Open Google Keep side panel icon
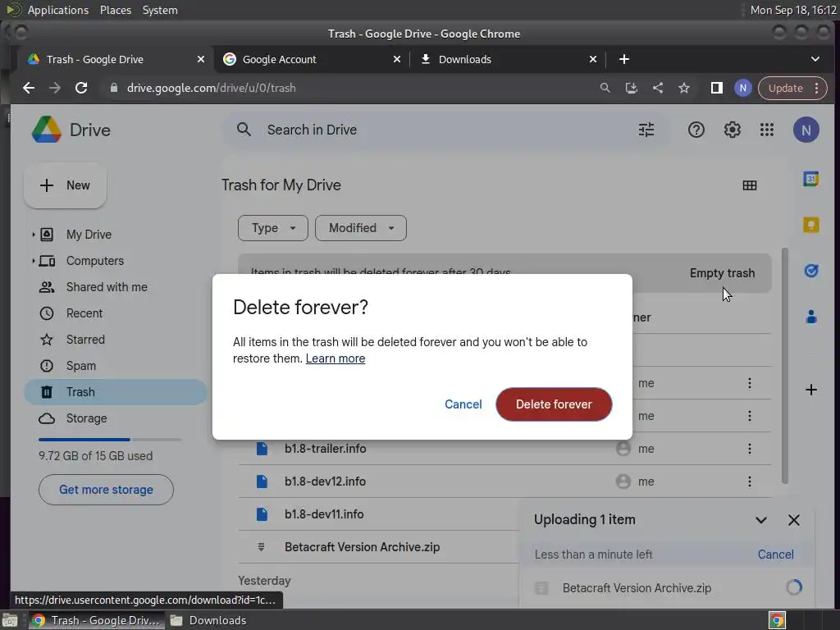 click(811, 225)
